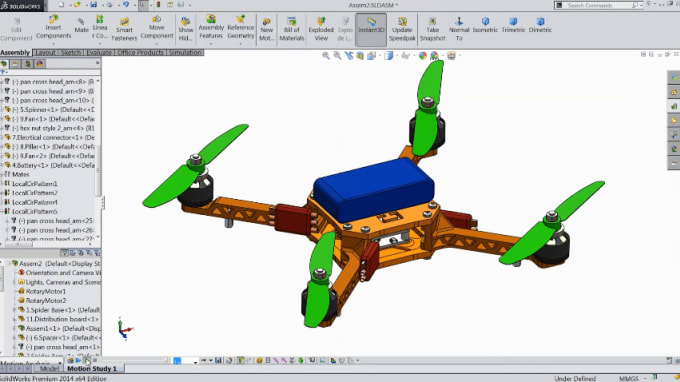The image size is (680, 382).
Task: Open the ConfigurationManager tab icon
Action: 27,64
